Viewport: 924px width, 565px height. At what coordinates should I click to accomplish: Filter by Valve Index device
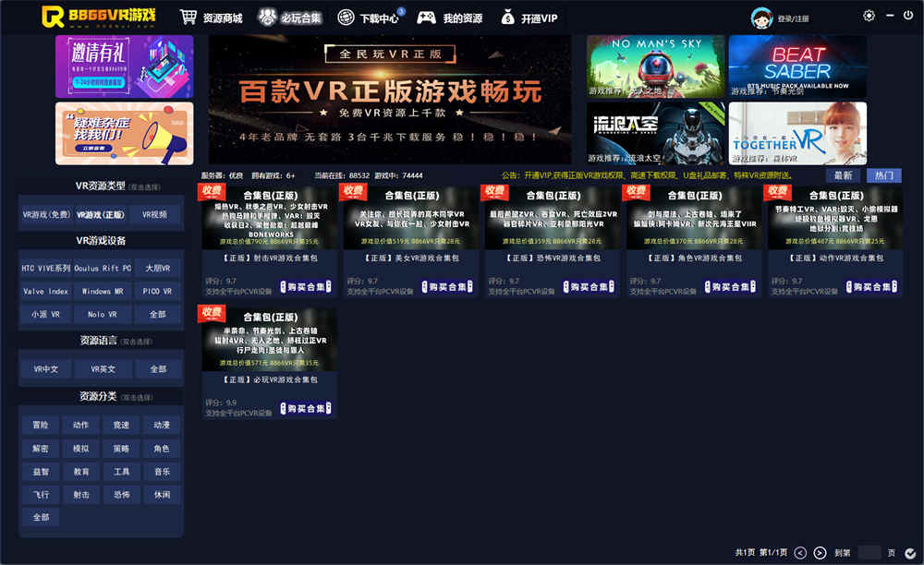[46, 292]
